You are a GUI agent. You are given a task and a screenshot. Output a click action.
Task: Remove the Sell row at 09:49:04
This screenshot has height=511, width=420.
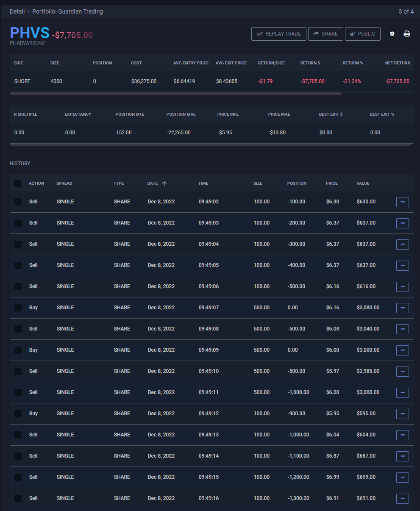(403, 244)
